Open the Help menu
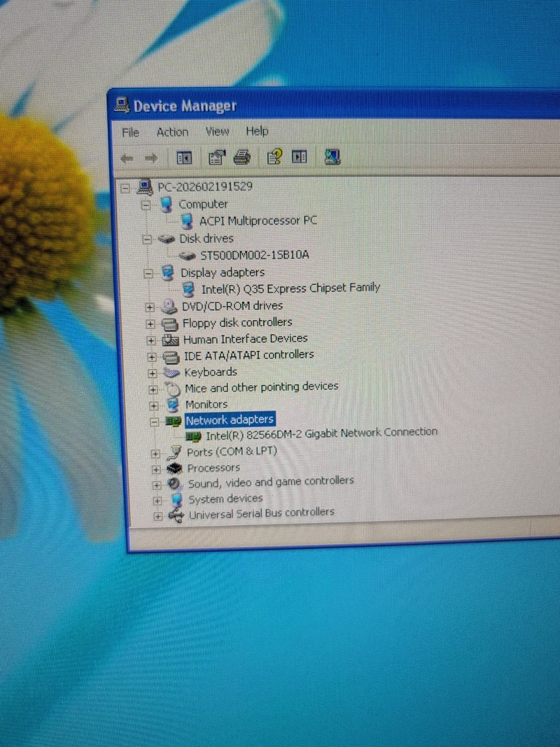560x747 pixels. pyautogui.click(x=257, y=131)
